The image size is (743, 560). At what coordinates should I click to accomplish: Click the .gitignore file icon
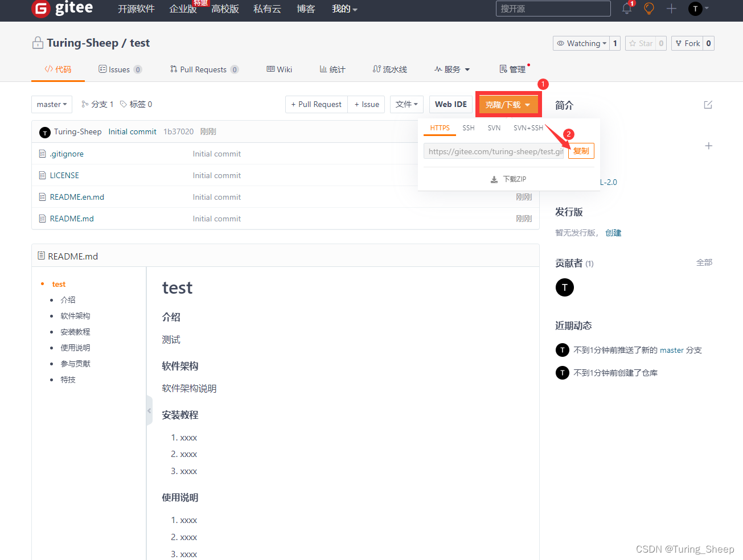(42, 154)
